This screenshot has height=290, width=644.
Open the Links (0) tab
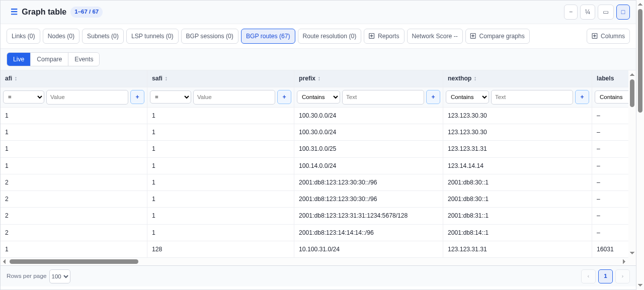pyautogui.click(x=23, y=36)
